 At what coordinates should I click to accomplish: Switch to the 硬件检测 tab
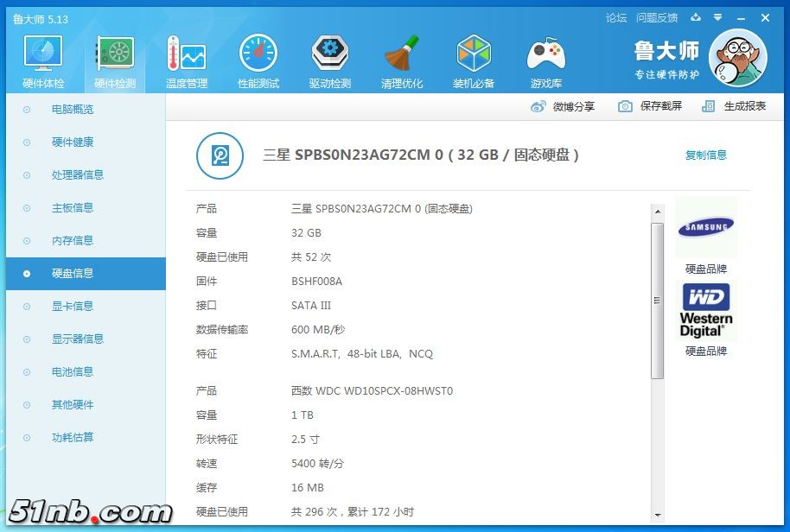click(x=115, y=60)
